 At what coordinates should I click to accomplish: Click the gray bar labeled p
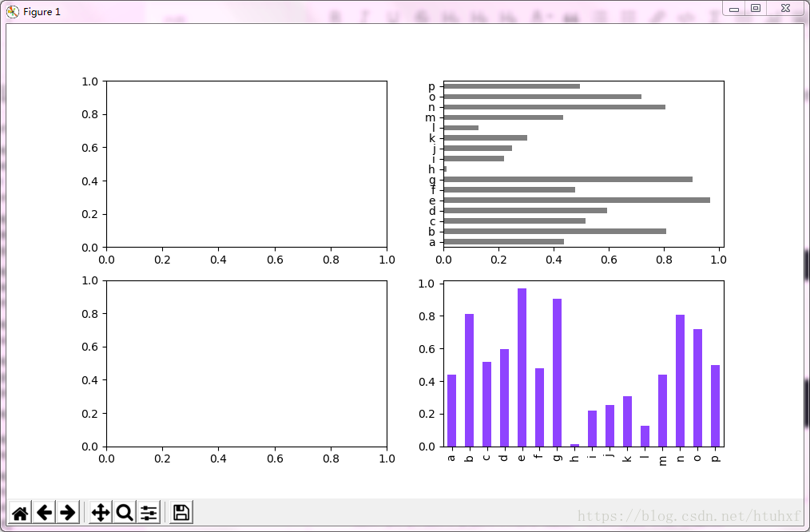(x=511, y=86)
